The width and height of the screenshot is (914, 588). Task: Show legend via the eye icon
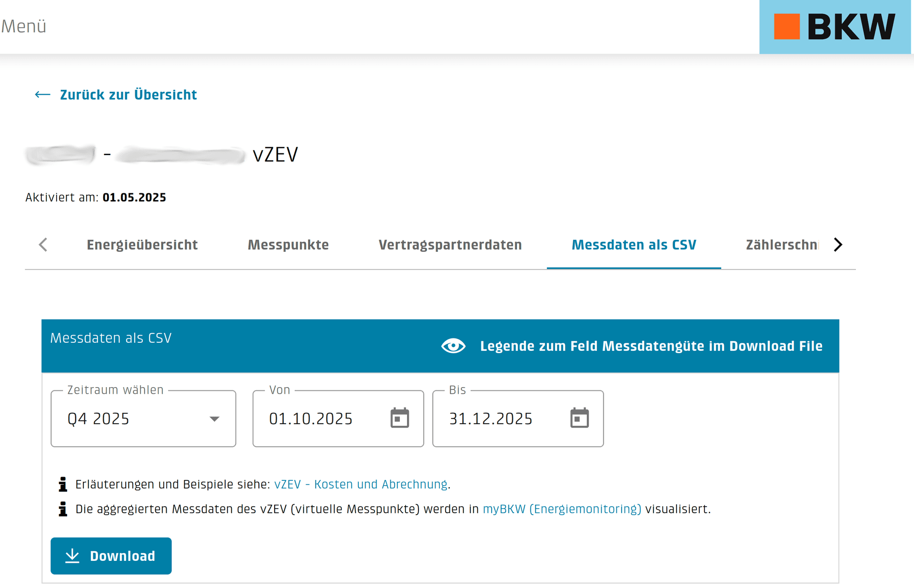click(x=453, y=346)
